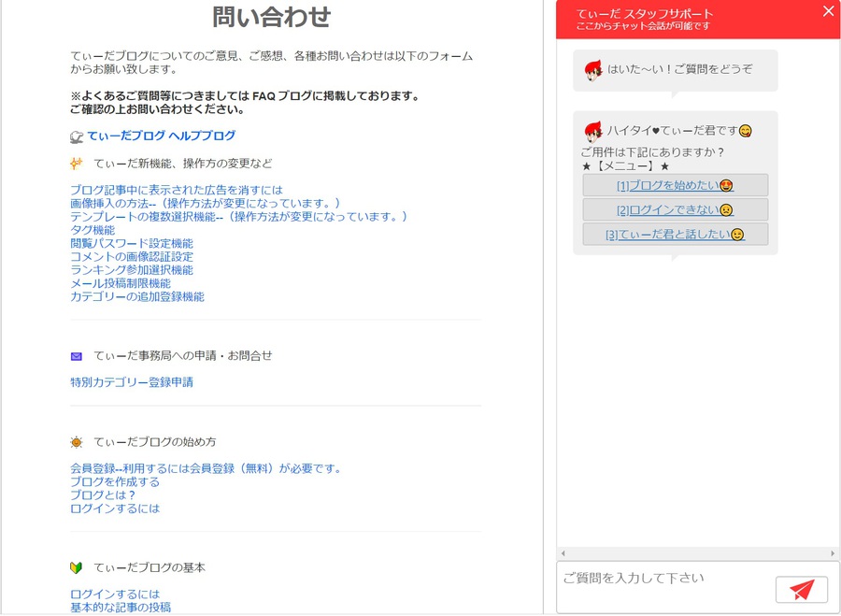Open メール投稿制限機能 link
This screenshot has width=841, height=616.
point(121,283)
